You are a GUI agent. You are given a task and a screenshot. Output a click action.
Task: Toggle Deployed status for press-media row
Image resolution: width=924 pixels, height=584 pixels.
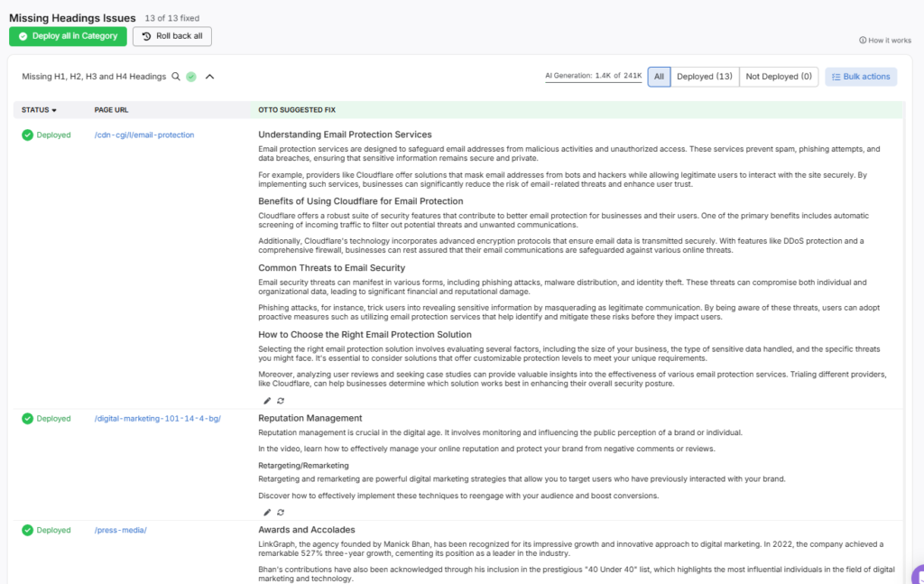coord(46,530)
